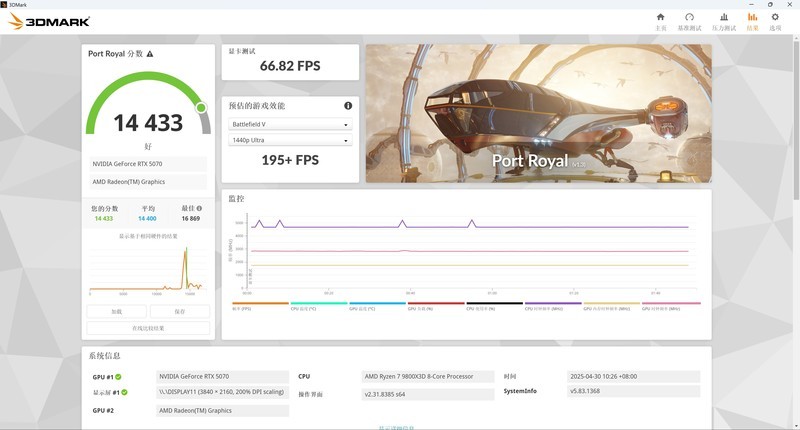
Task: Click the AMD Ryzen 7 9800X3D processor field
Action: pyautogui.click(x=428, y=376)
